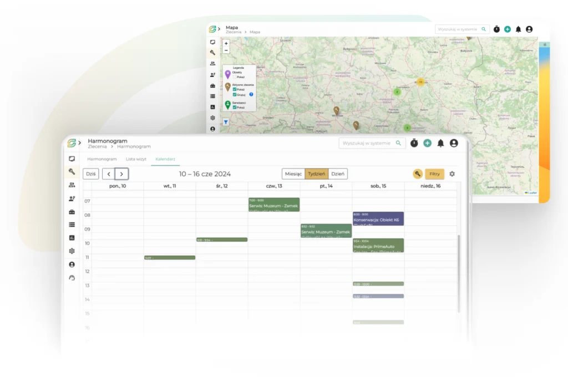Image resolution: width=568 pixels, height=392 pixels.
Task: Switch to the Lista wizyt tab
Action: point(136,159)
